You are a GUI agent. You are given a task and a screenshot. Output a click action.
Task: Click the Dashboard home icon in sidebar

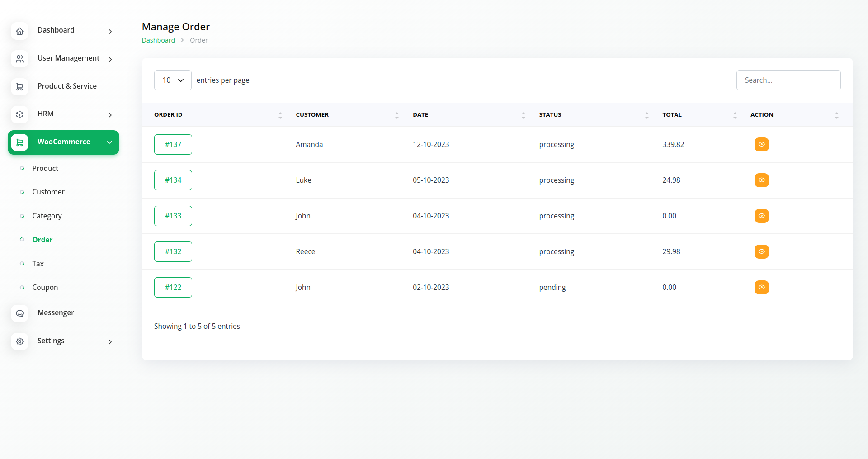pyautogui.click(x=19, y=31)
